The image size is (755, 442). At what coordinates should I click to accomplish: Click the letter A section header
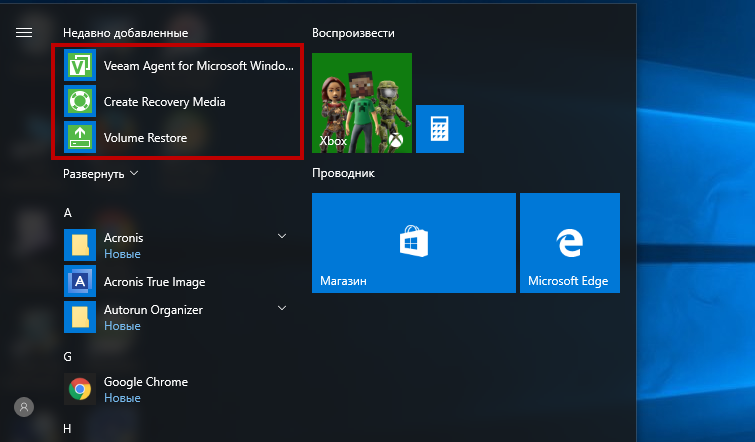pos(68,213)
